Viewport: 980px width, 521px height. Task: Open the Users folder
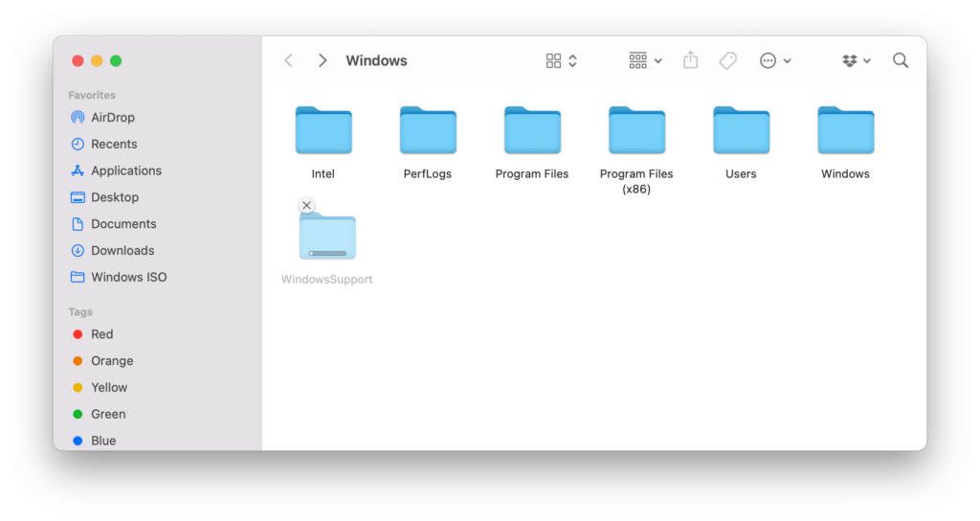741,130
